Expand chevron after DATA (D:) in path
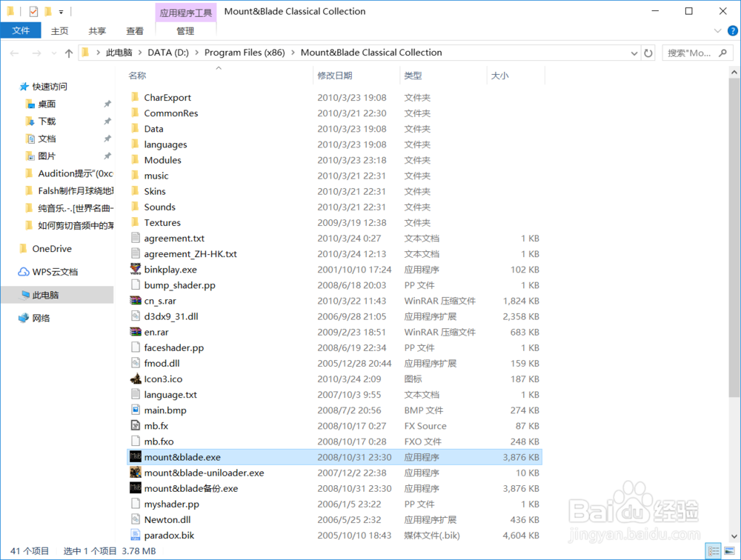 [x=196, y=53]
